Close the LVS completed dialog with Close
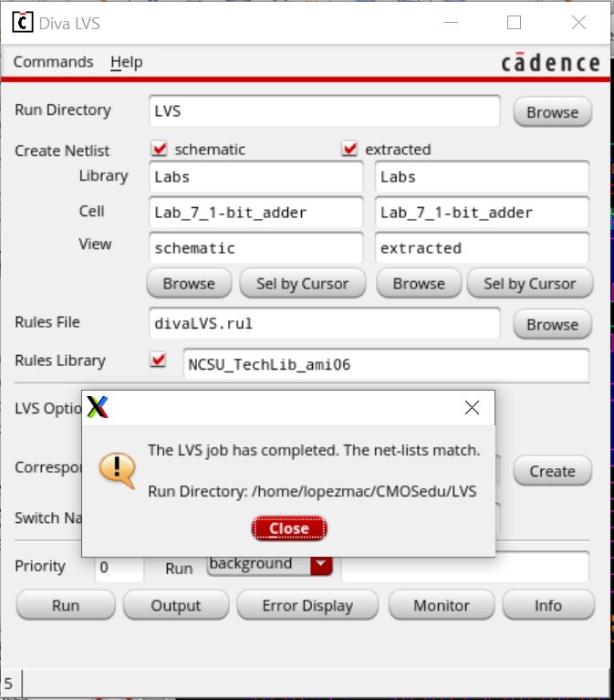Image resolution: width=614 pixels, height=700 pixels. click(289, 528)
